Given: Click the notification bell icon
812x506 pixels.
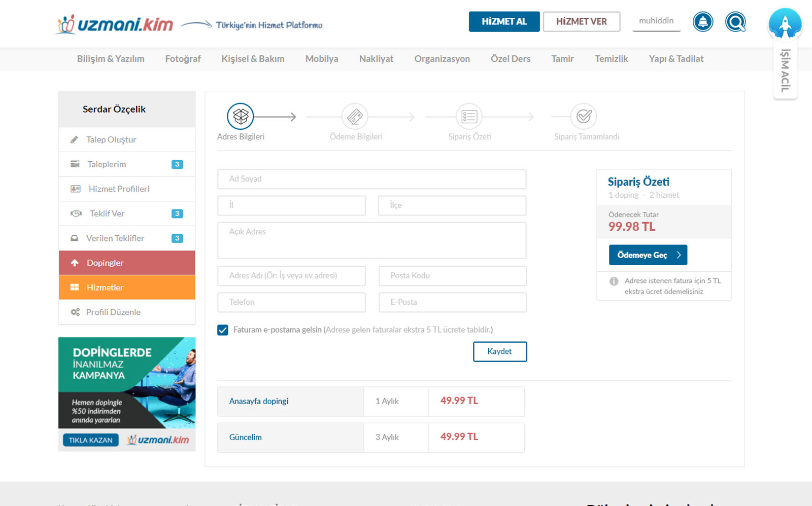Looking at the screenshot, I should pyautogui.click(x=703, y=22).
